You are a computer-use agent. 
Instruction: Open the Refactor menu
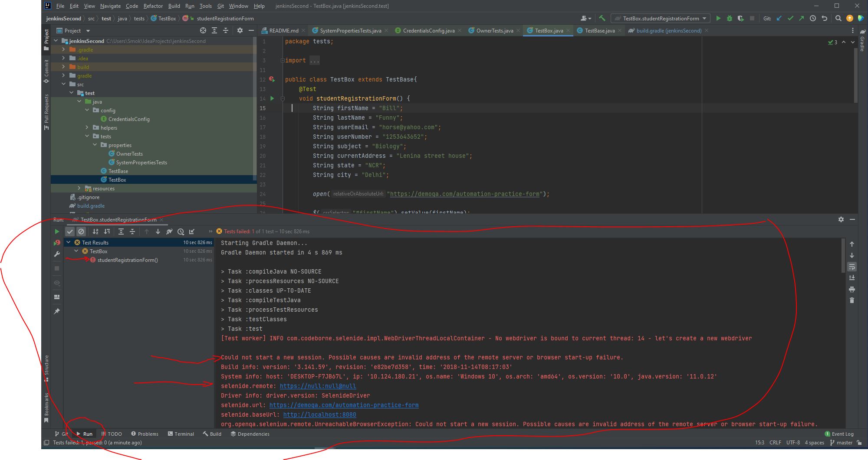(x=153, y=6)
